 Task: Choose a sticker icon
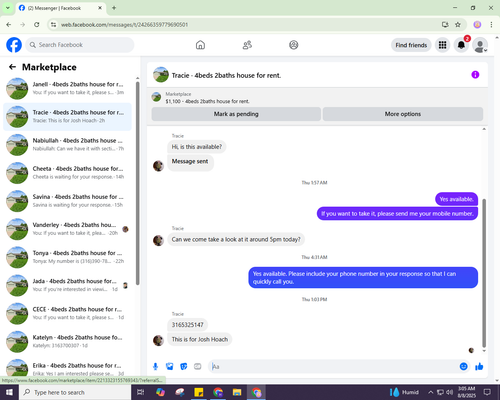[x=184, y=367]
